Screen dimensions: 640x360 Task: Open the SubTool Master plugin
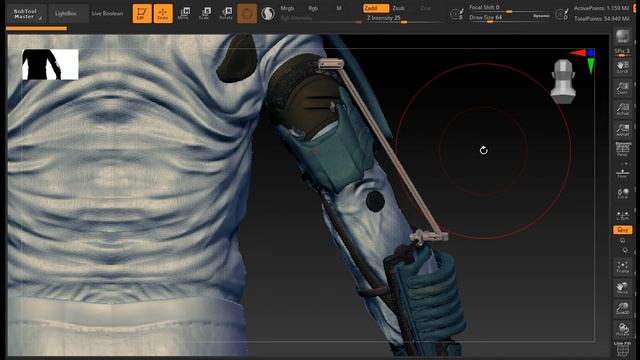(26, 14)
